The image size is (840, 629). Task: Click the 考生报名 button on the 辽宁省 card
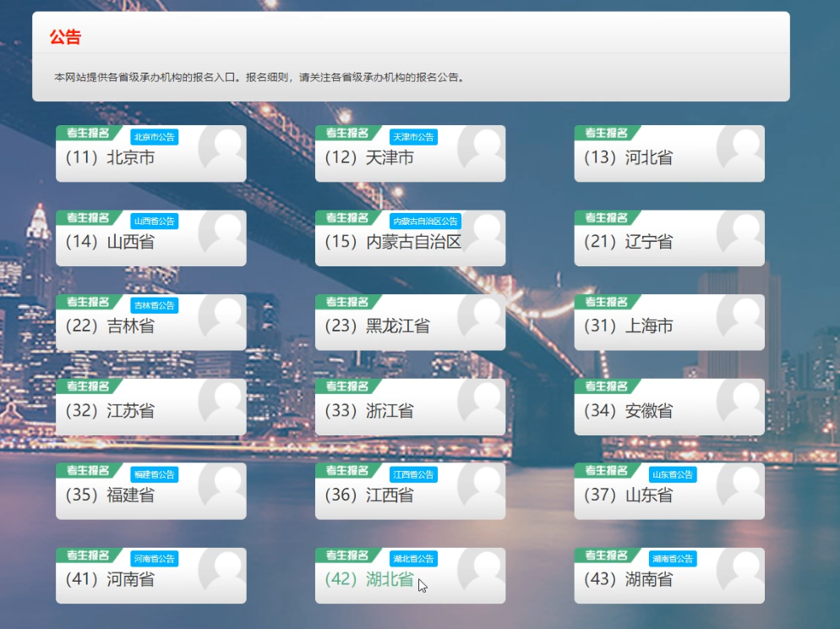(608, 217)
